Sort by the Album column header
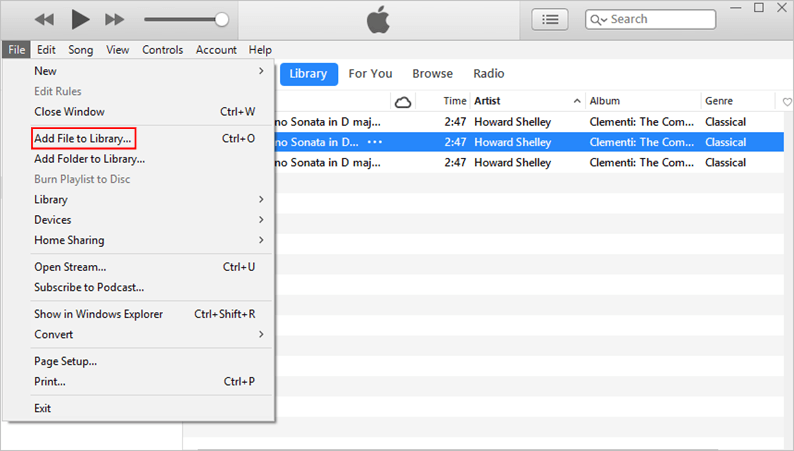 (x=605, y=101)
